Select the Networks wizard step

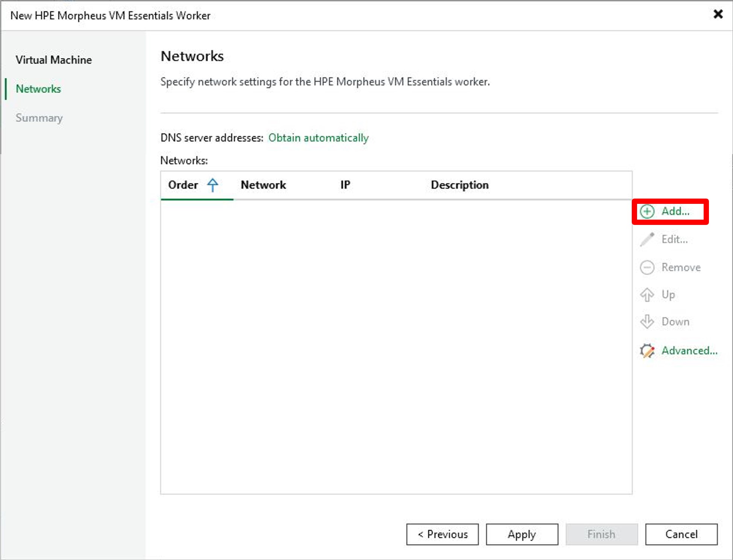point(38,89)
